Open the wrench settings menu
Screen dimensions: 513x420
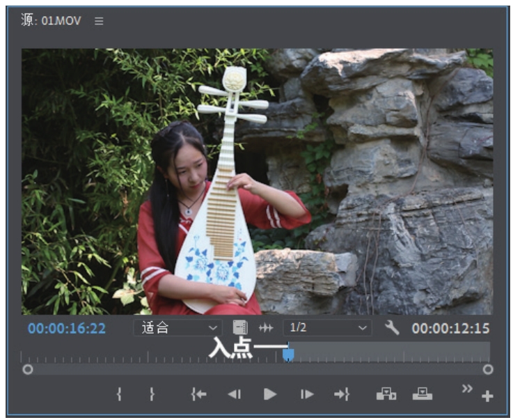pyautogui.click(x=392, y=327)
